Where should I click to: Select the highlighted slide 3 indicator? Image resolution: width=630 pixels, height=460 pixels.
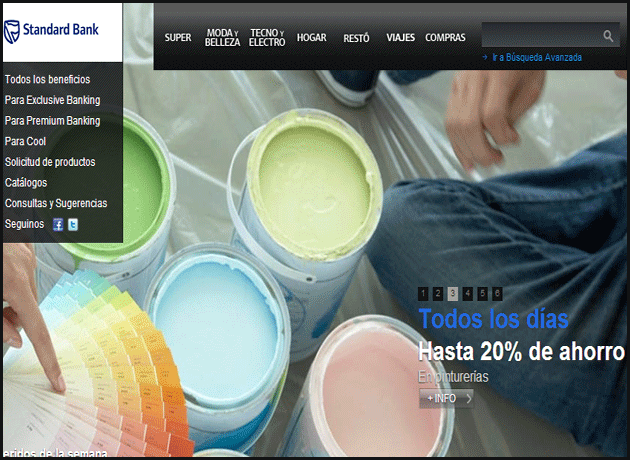(453, 294)
